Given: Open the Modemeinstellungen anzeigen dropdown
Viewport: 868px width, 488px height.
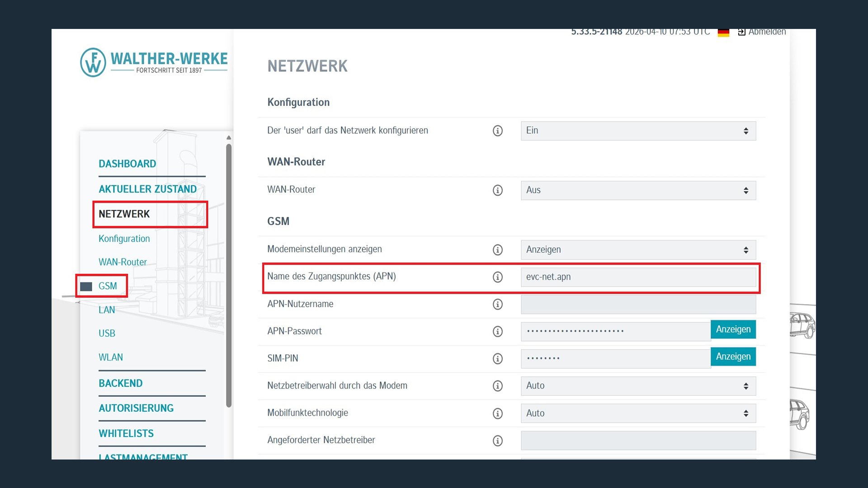Looking at the screenshot, I should [x=638, y=250].
